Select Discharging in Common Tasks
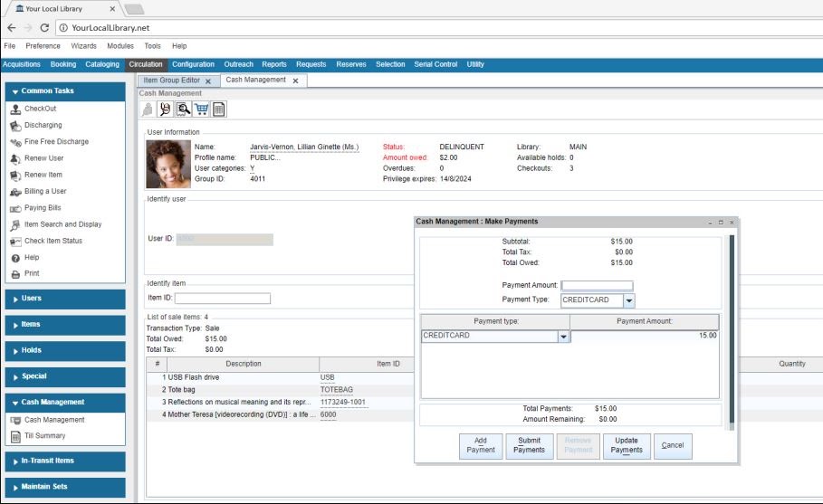The image size is (823, 504). pos(43,126)
